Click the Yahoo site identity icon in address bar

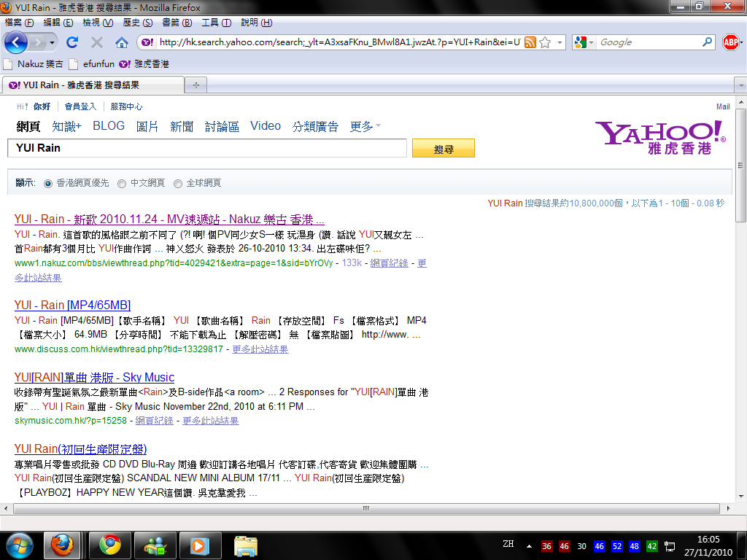tap(147, 42)
